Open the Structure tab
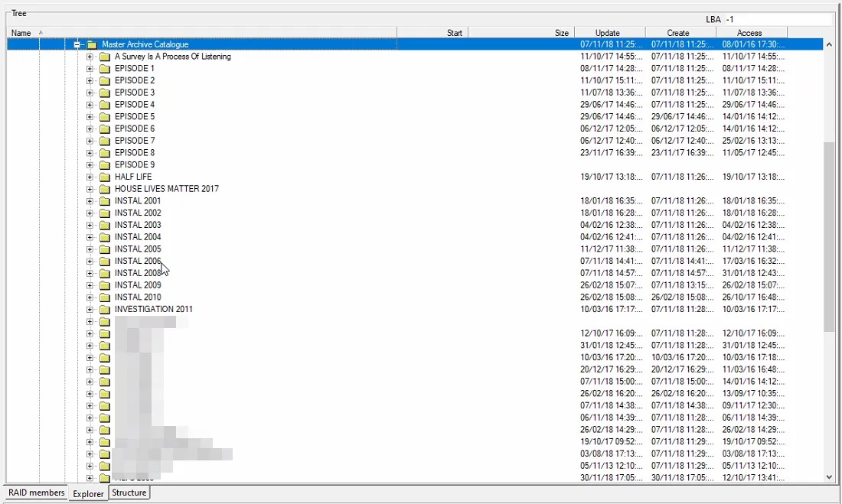This screenshot has height=504, width=842. (129, 493)
